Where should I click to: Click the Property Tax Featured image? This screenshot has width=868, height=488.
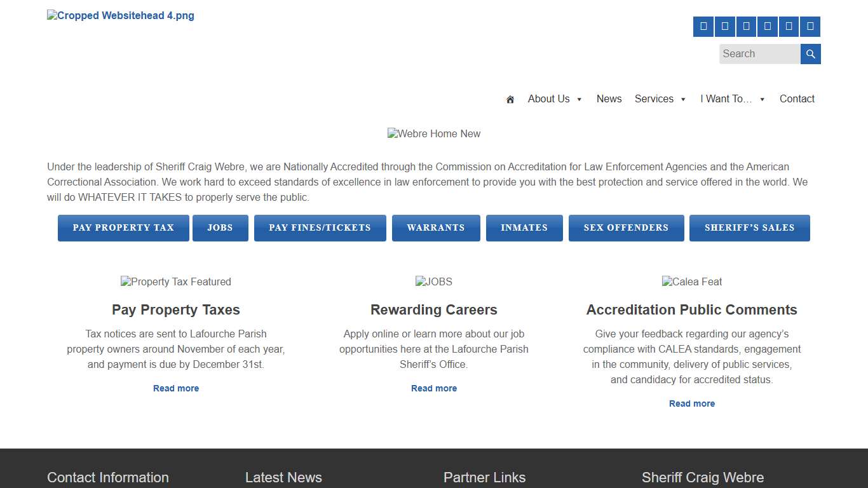coord(176,281)
